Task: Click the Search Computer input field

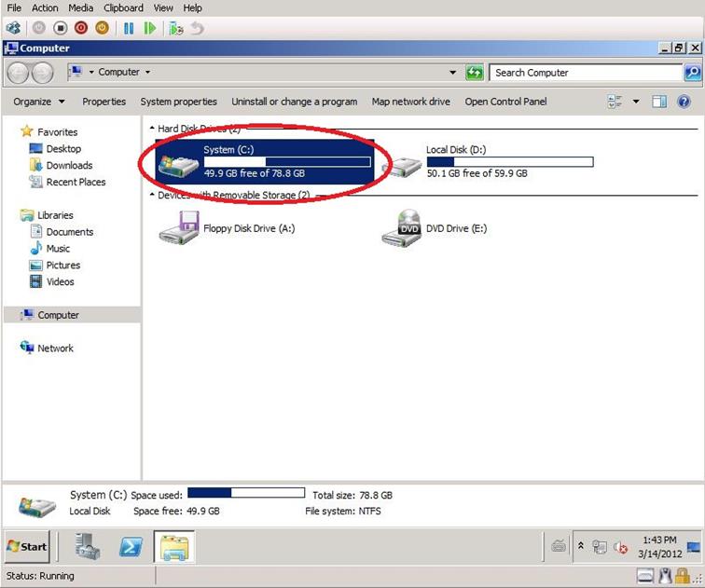Action: coord(586,73)
